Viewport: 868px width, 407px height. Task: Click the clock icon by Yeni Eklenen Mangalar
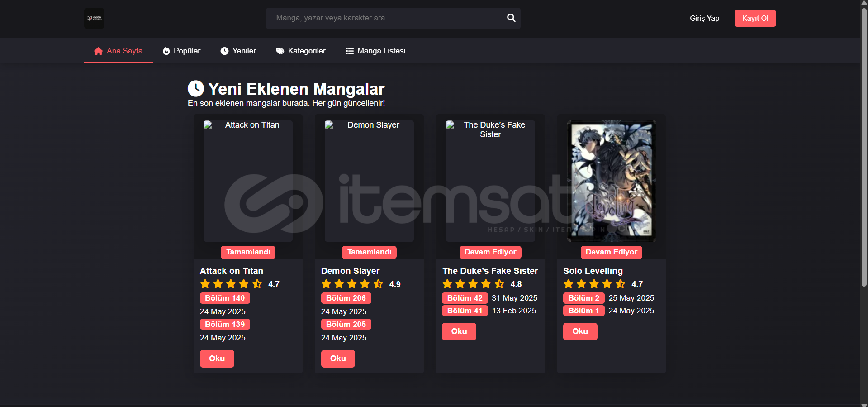pyautogui.click(x=196, y=88)
